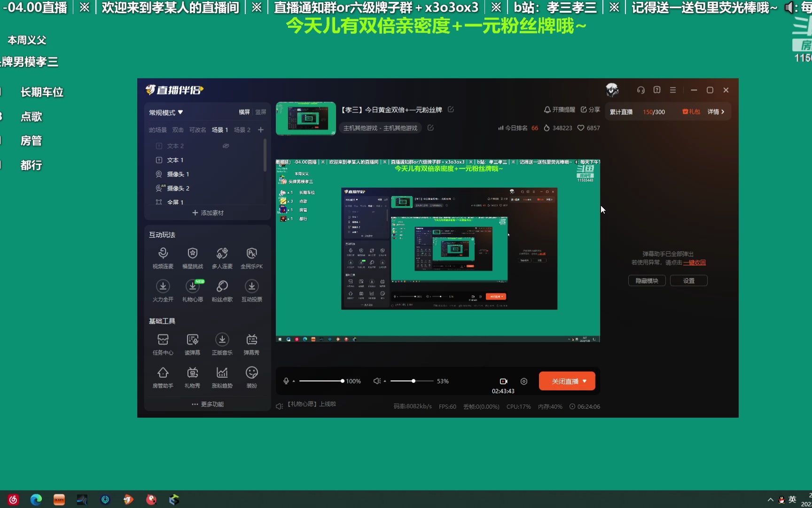Click the 今日排名 66 ranking
Image resolution: width=812 pixels, height=508 pixels.
pos(518,128)
